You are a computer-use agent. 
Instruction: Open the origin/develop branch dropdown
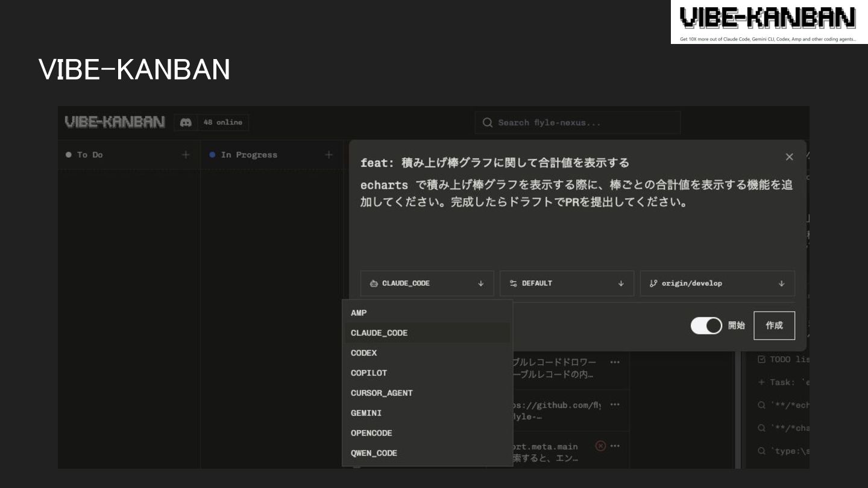click(717, 283)
